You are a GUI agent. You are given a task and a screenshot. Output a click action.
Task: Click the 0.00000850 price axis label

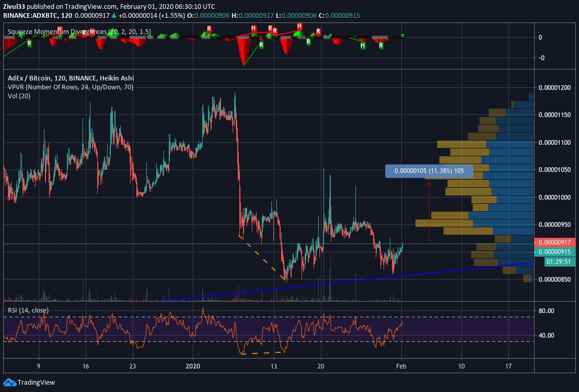(554, 280)
